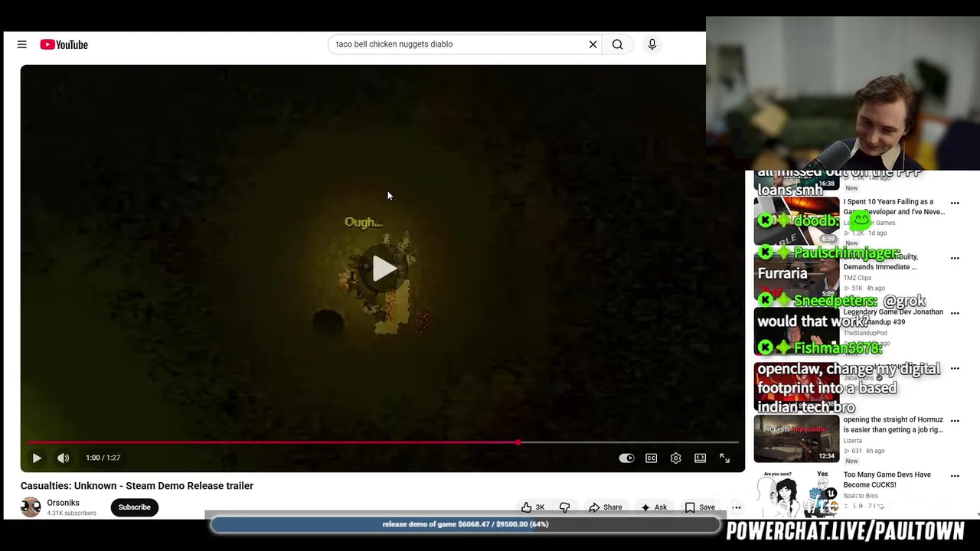This screenshot has height=551, width=980.
Task: Resume video with bottom-left play button
Action: [x=37, y=458]
